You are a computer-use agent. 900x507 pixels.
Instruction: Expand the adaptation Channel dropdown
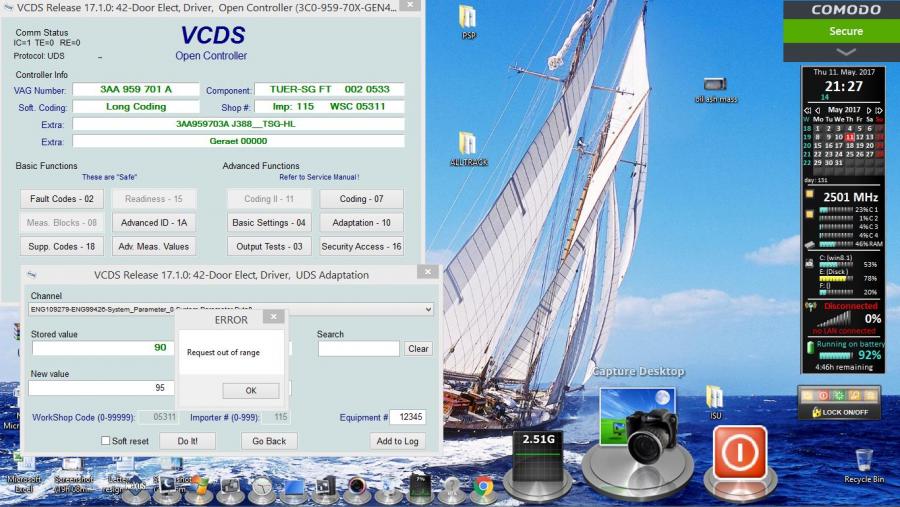point(428,309)
